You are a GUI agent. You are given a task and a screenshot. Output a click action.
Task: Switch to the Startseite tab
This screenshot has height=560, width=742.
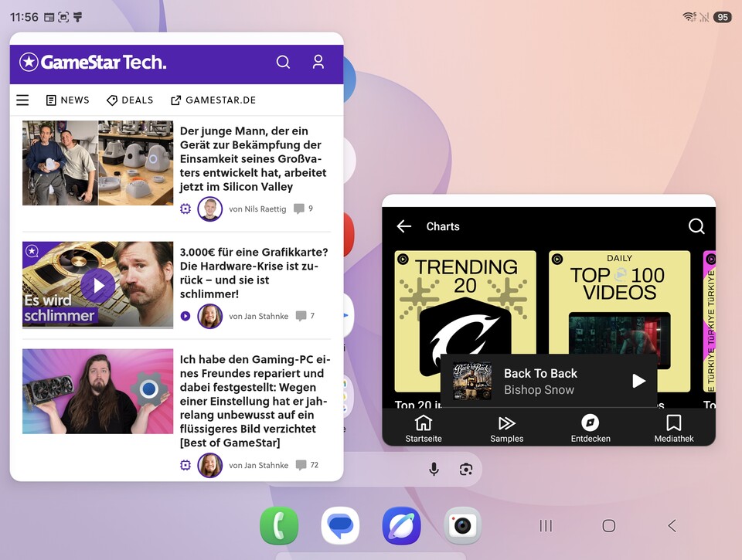(x=424, y=429)
